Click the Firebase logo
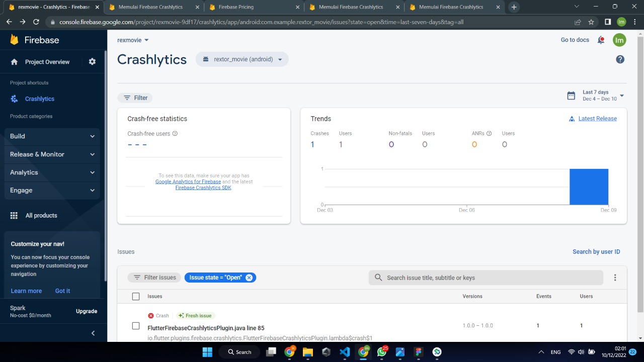The height and width of the screenshot is (362, 644). click(x=34, y=40)
